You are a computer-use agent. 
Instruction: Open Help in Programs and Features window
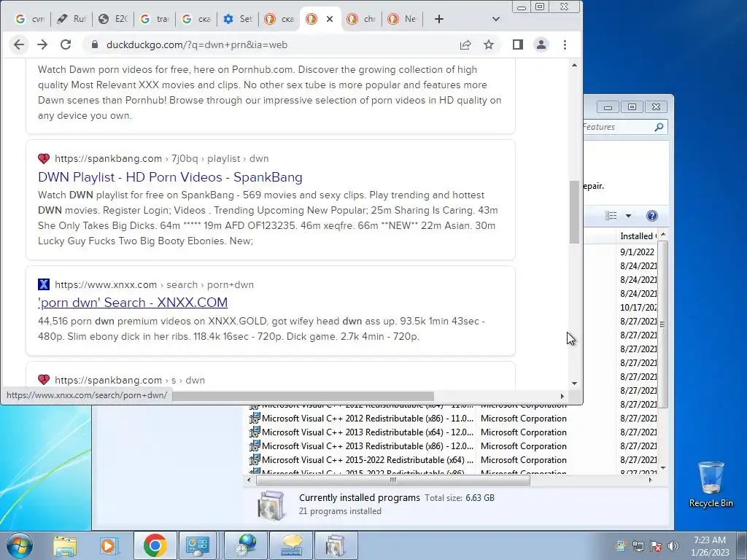(651, 216)
